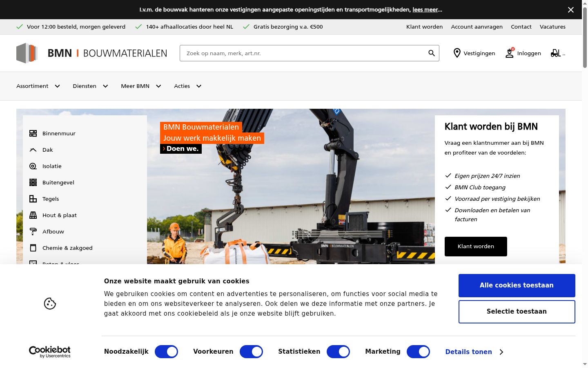
Task: Click the search magnifier icon
Action: pyautogui.click(x=432, y=53)
